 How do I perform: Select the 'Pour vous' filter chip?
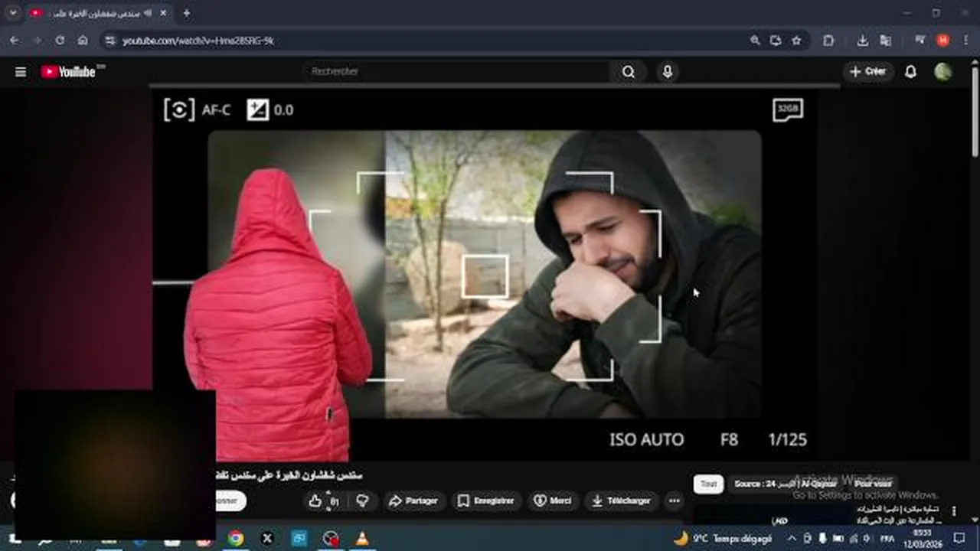874,484
